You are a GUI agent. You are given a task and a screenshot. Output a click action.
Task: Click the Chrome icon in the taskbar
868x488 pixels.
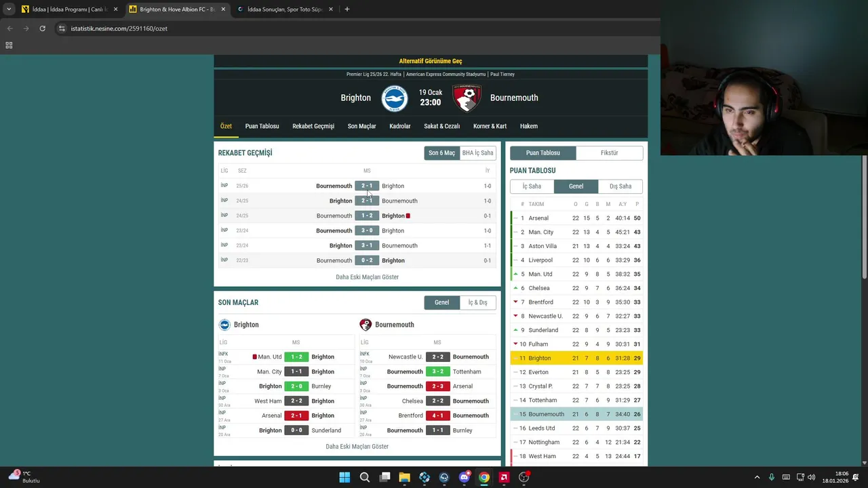point(484,477)
